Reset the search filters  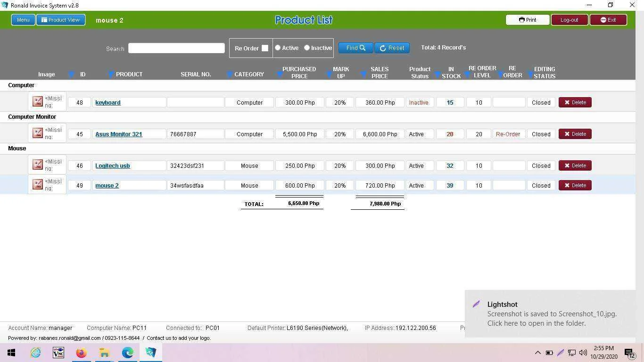point(392,48)
